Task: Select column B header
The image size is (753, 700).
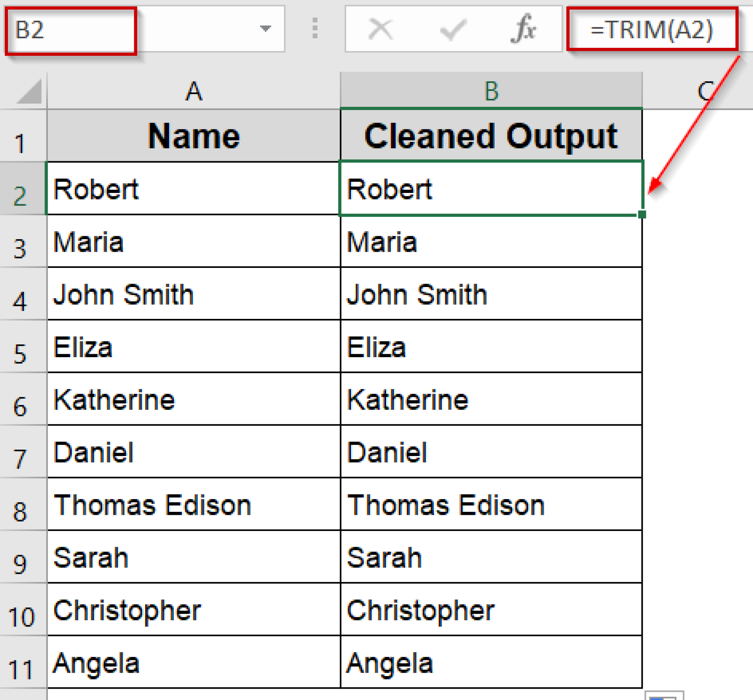Action: pos(490,91)
